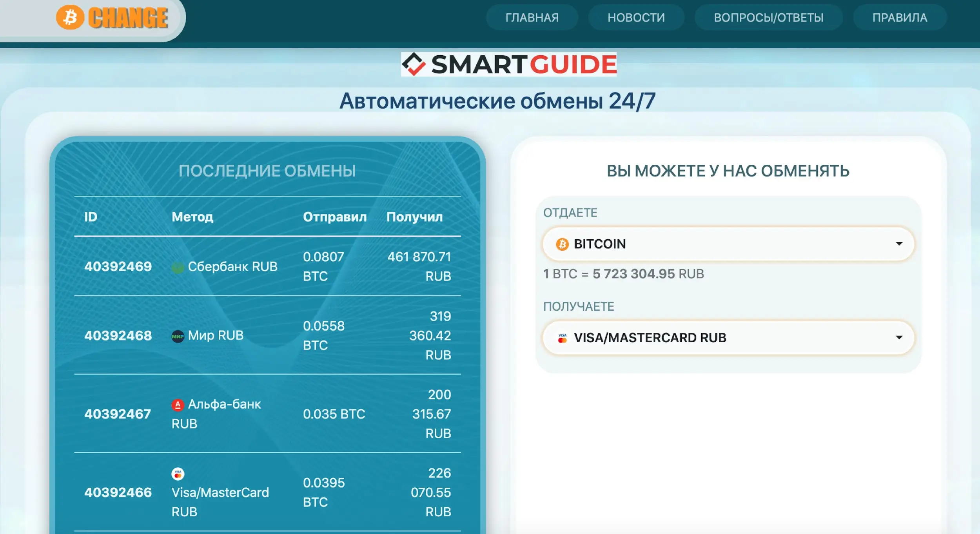Open the НОВОСТИ navigation item
The height and width of the screenshot is (534, 980).
pyautogui.click(x=636, y=18)
